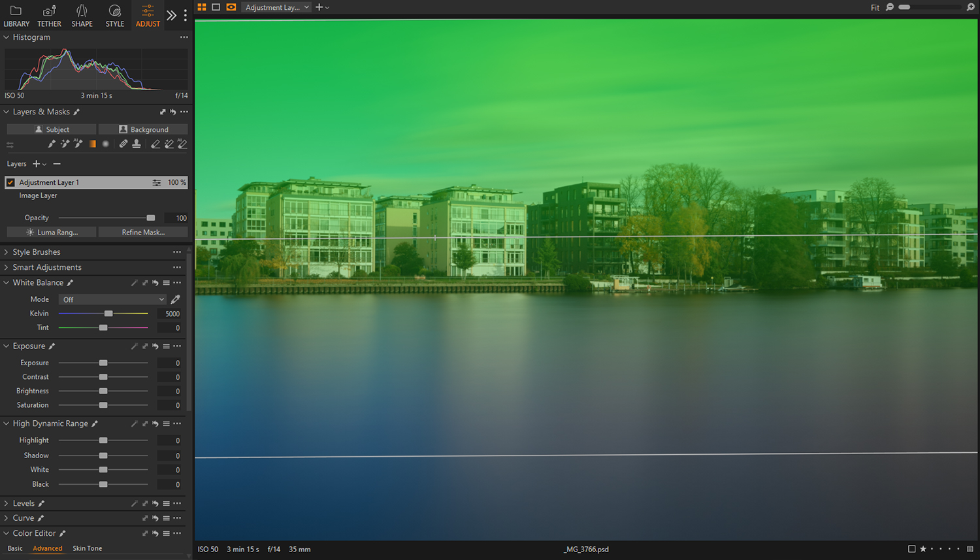Image resolution: width=980 pixels, height=560 pixels.
Task: Click layer adjustment sliders icon on Adjustment Layer 1
Action: pyautogui.click(x=157, y=182)
